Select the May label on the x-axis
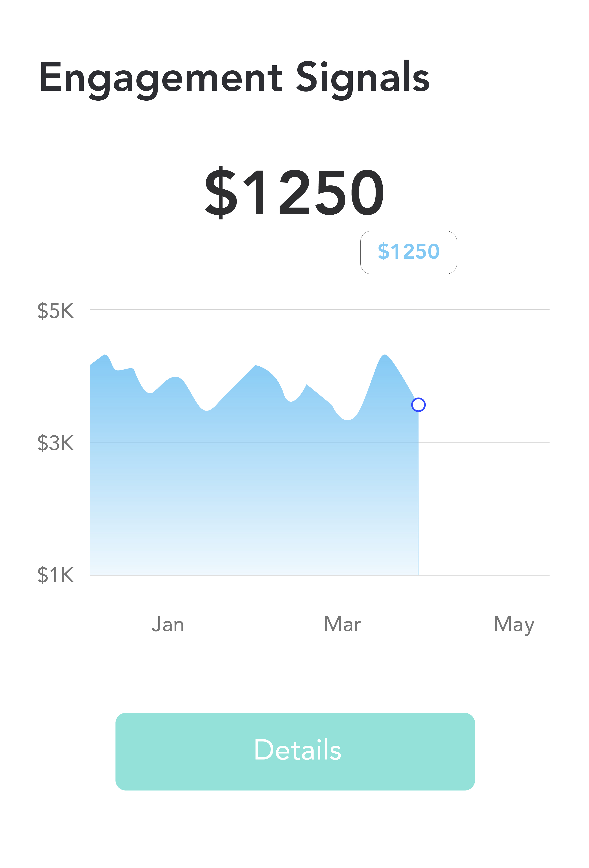Image resolution: width=589 pixels, height=868 pixels. [x=514, y=625]
